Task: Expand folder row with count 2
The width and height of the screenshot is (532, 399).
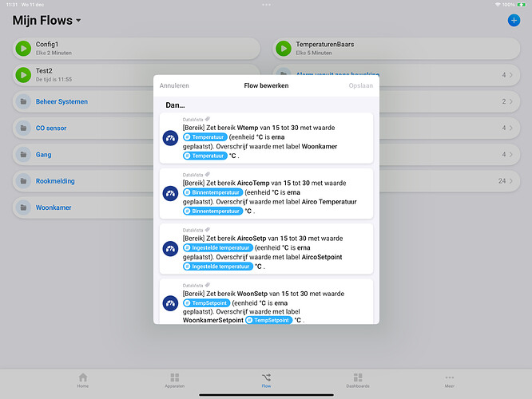Action: [449, 101]
